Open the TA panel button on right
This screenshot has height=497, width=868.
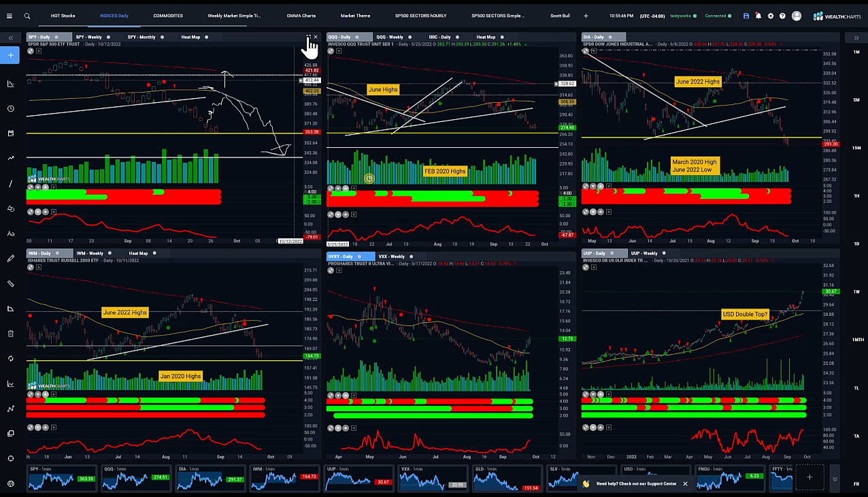(x=856, y=436)
